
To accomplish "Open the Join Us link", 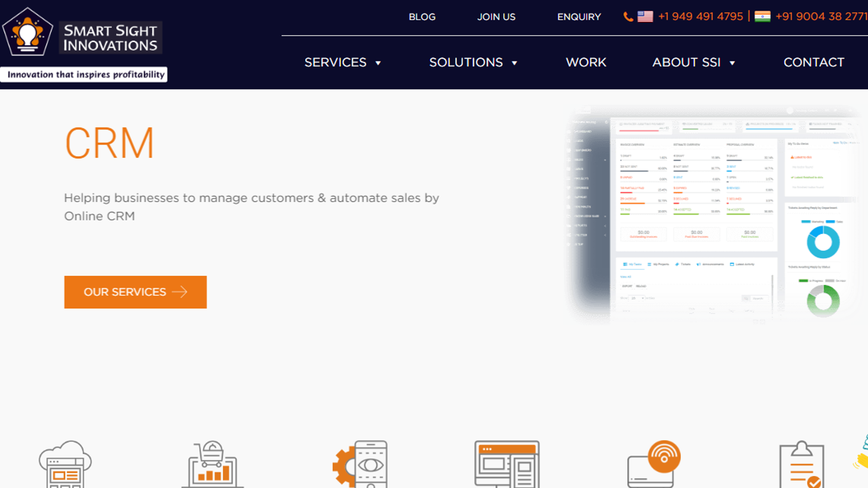I will [496, 17].
